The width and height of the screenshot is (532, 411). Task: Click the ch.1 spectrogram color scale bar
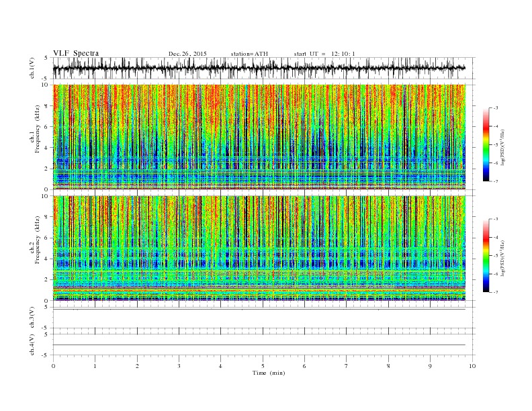(486, 145)
